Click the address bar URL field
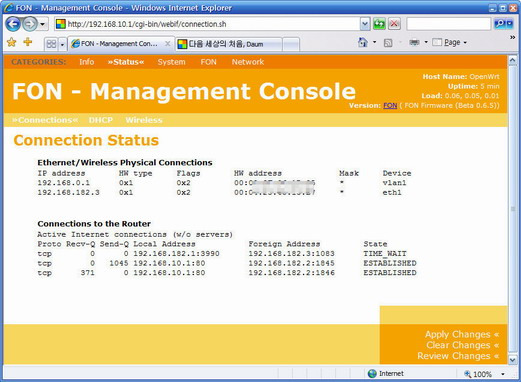The image size is (521, 382). click(207, 24)
